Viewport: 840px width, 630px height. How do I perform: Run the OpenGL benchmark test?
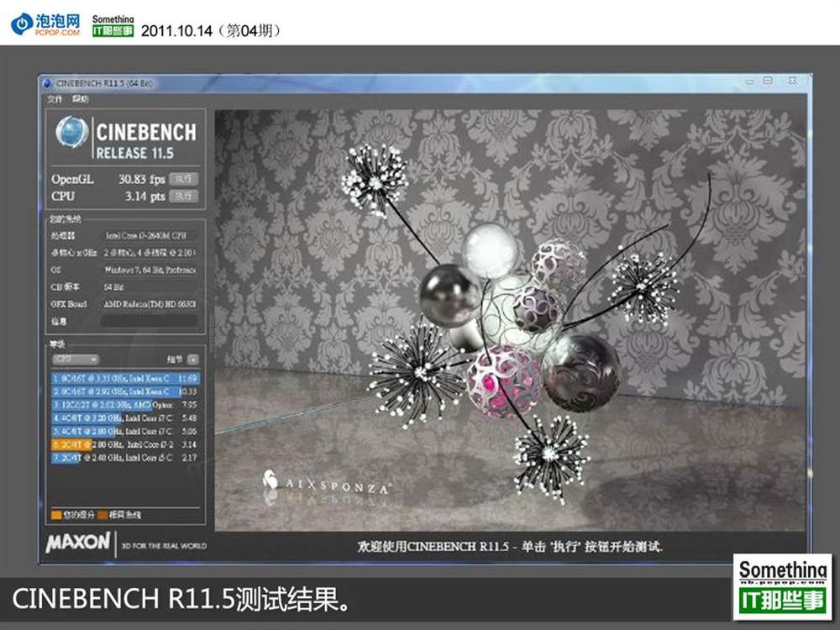pyautogui.click(x=184, y=179)
